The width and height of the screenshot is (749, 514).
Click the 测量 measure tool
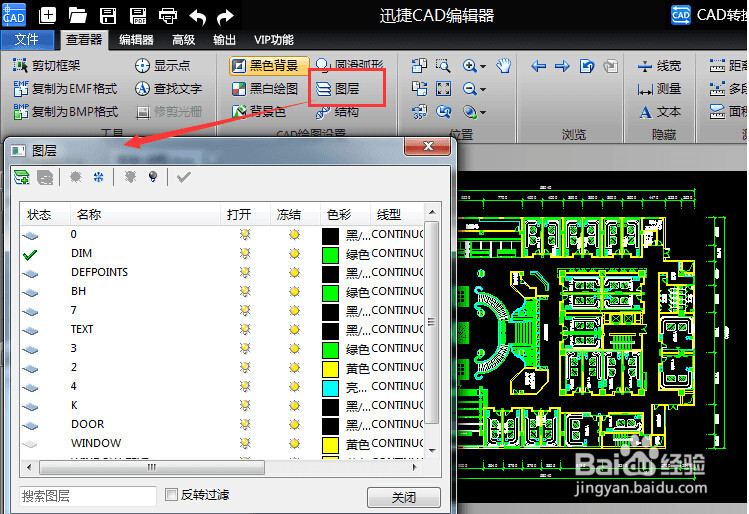(659, 88)
